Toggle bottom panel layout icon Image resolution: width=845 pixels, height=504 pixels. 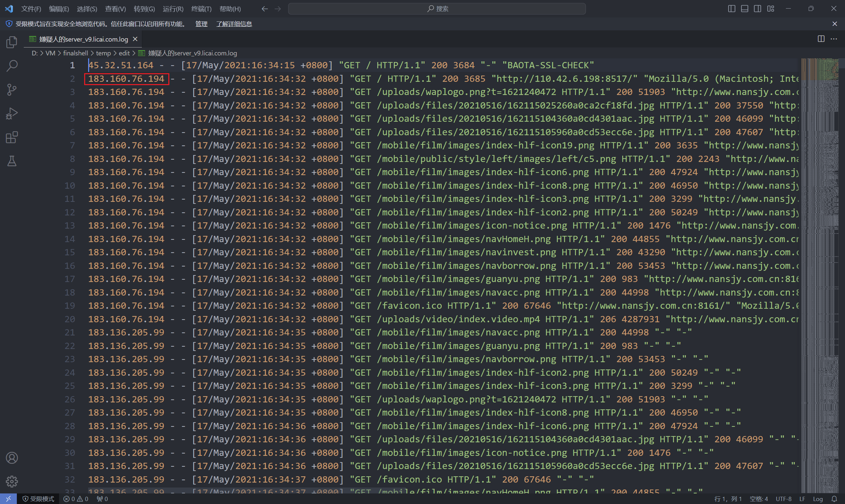(744, 9)
